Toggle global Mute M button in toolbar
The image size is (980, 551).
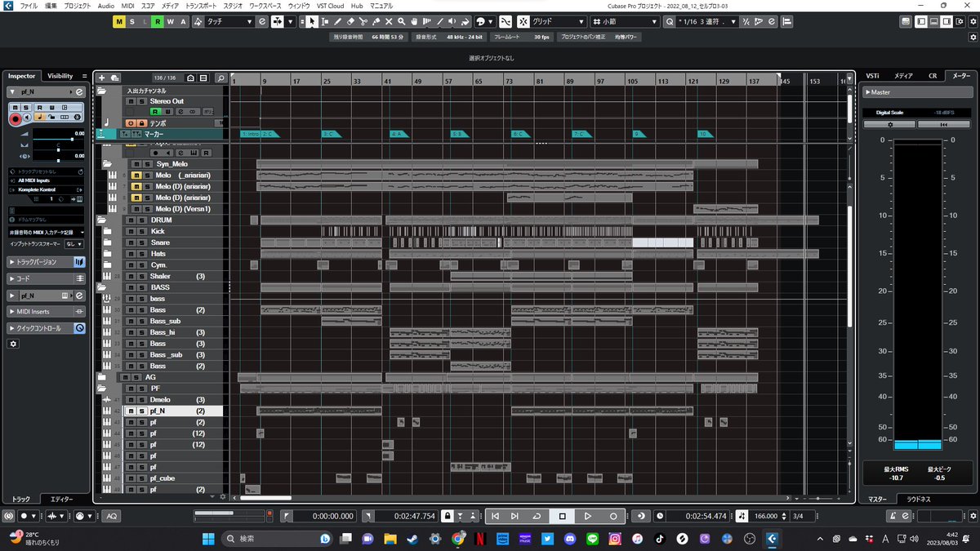(x=118, y=22)
